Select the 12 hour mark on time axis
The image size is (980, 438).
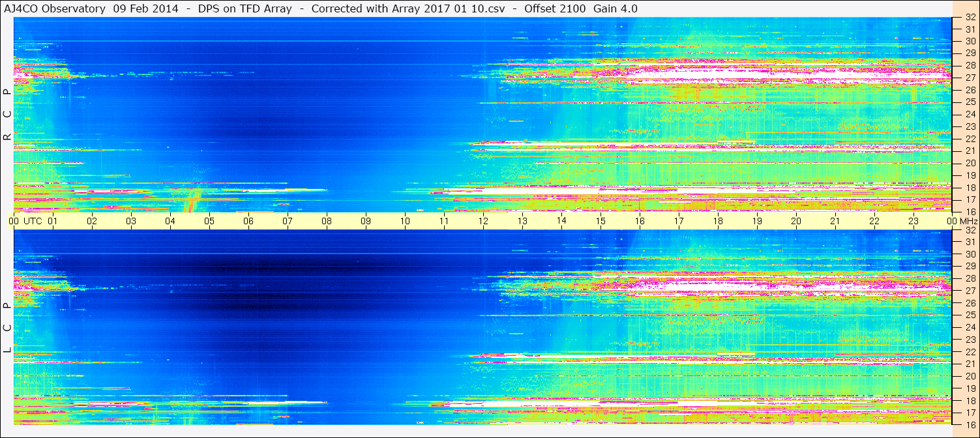483,221
